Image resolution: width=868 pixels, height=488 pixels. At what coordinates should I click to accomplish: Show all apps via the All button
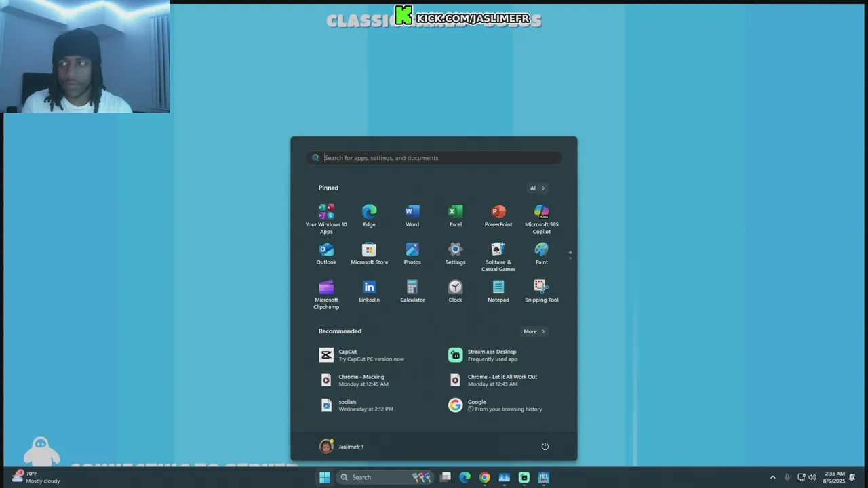[536, 188]
